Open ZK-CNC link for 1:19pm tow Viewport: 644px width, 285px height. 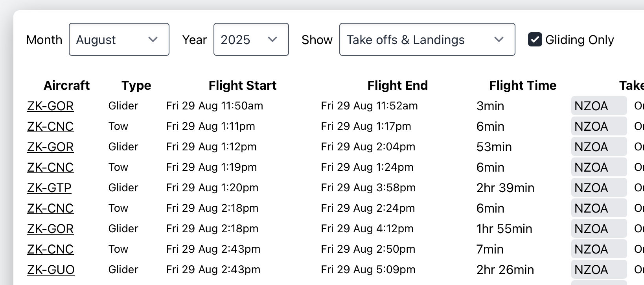click(x=50, y=167)
